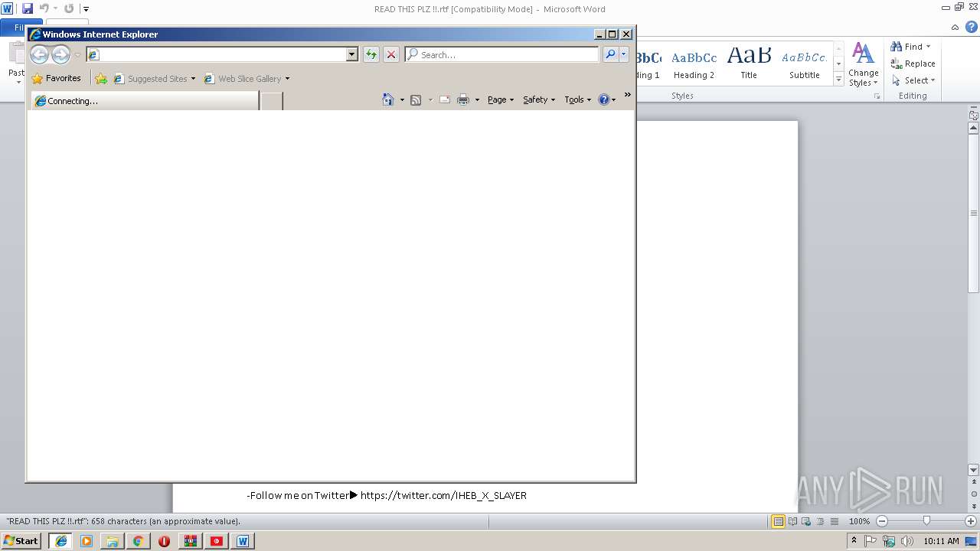Screen dimensions: 980x551
Task: Click the Replace button in Word
Action: tap(913, 64)
